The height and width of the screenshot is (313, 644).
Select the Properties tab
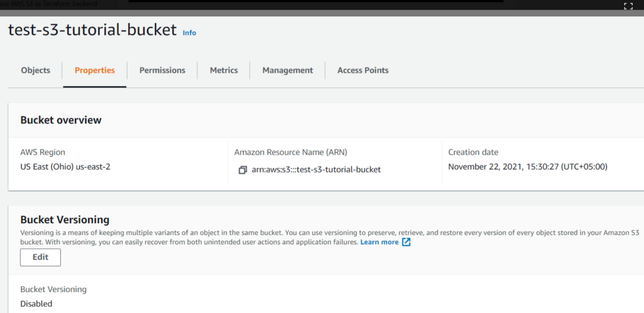click(95, 70)
